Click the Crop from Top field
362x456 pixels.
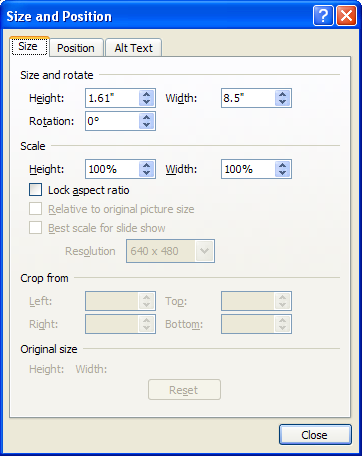click(256, 301)
